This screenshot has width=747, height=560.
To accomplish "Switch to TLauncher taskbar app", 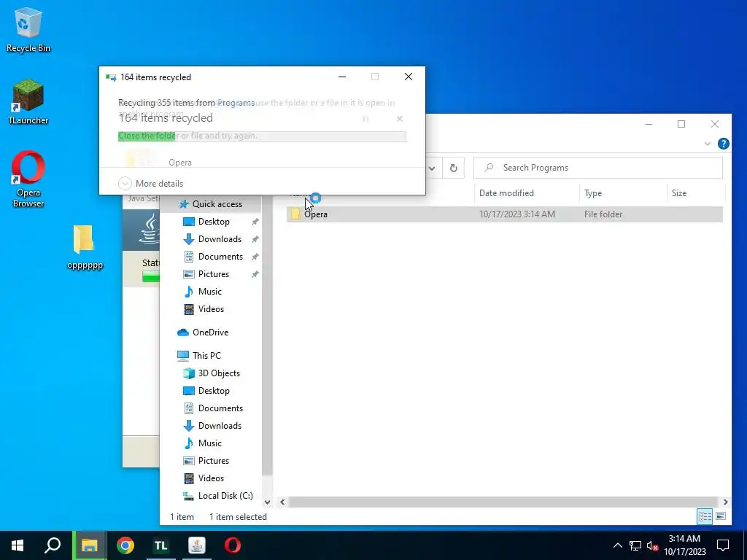I will point(161,545).
